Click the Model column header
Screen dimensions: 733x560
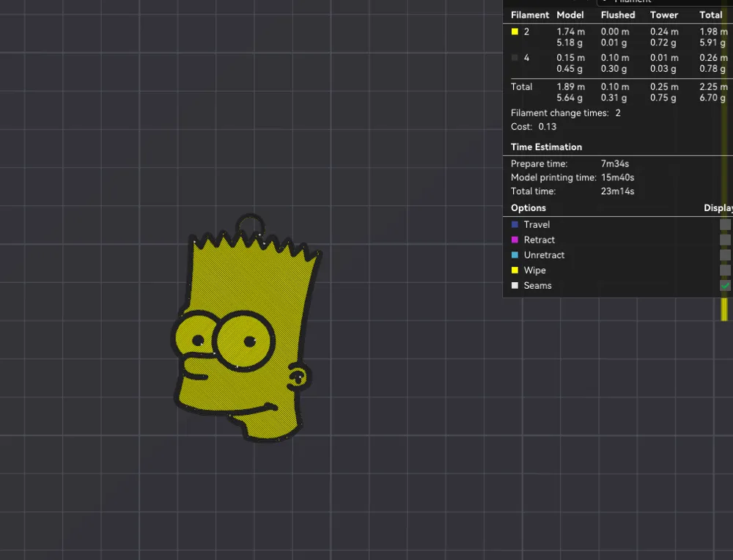tap(570, 15)
